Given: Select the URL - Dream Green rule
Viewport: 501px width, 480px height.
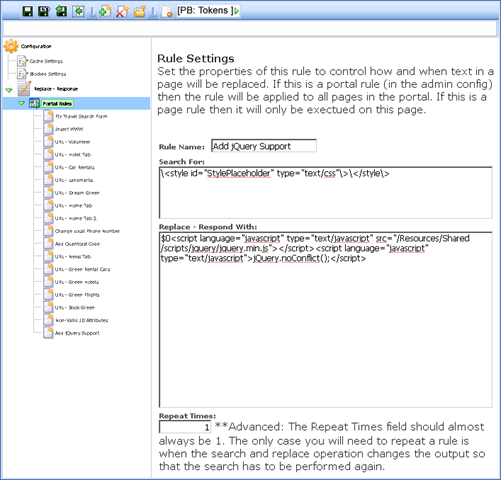Looking at the screenshot, I should tap(77, 193).
